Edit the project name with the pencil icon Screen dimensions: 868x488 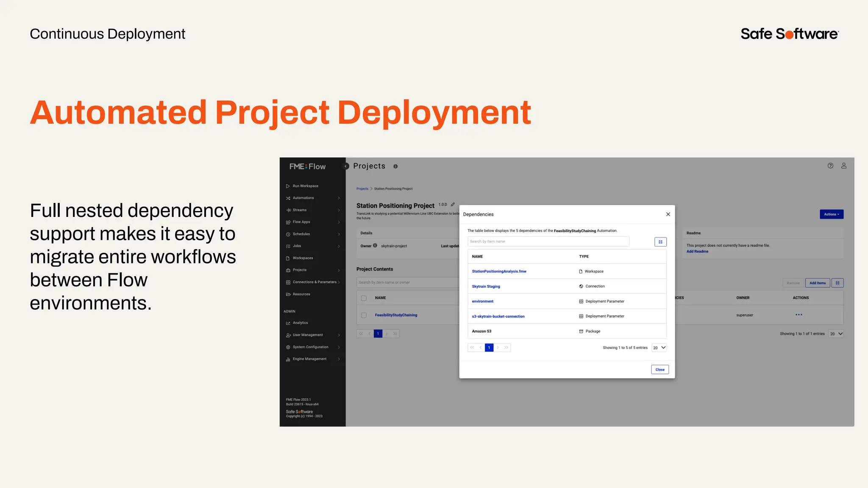click(453, 204)
